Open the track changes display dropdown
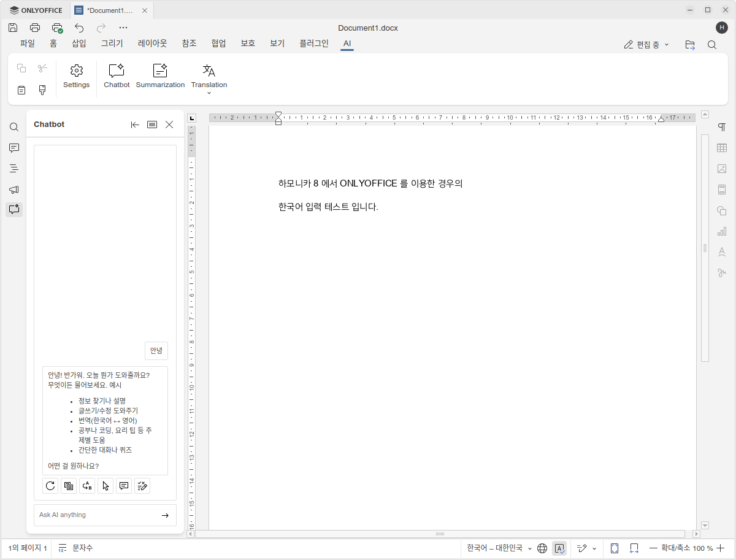 pyautogui.click(x=593, y=548)
